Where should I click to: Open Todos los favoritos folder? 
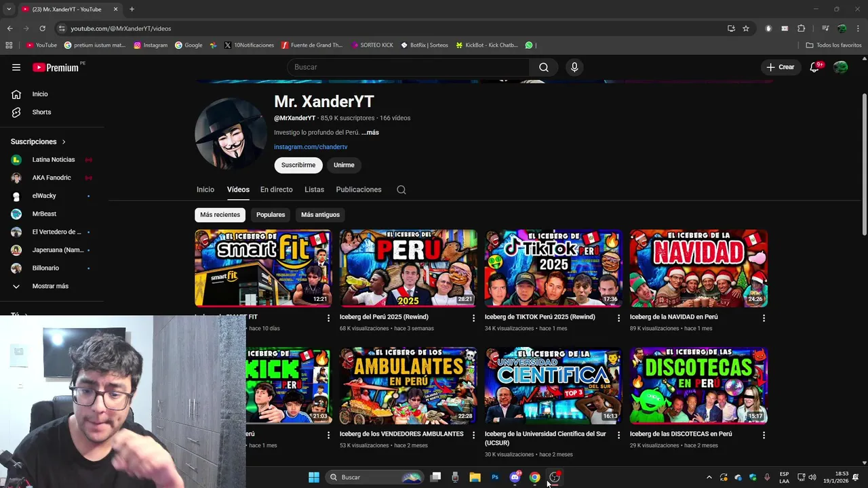point(833,45)
